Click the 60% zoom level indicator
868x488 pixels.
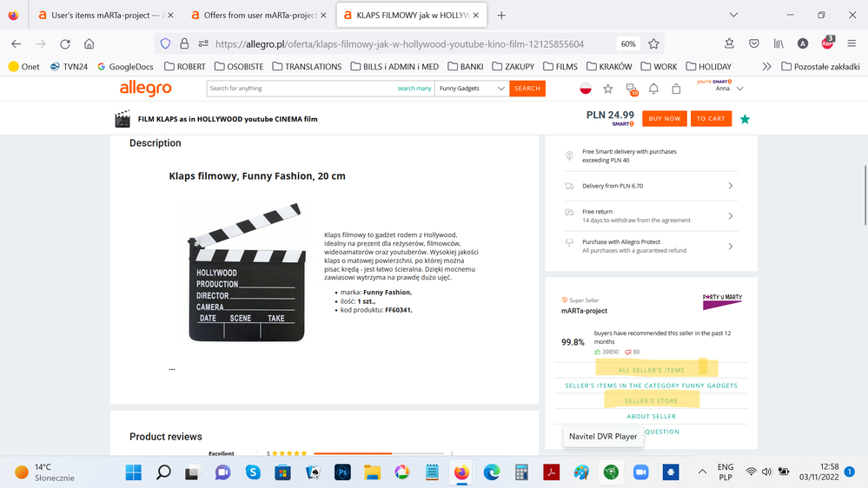point(628,43)
